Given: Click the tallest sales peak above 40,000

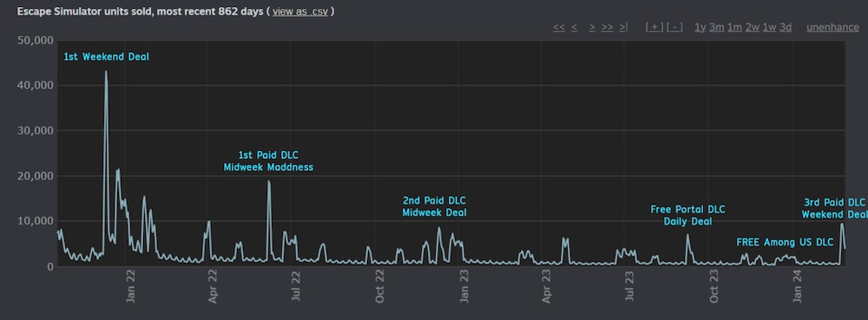Looking at the screenshot, I should [106, 71].
